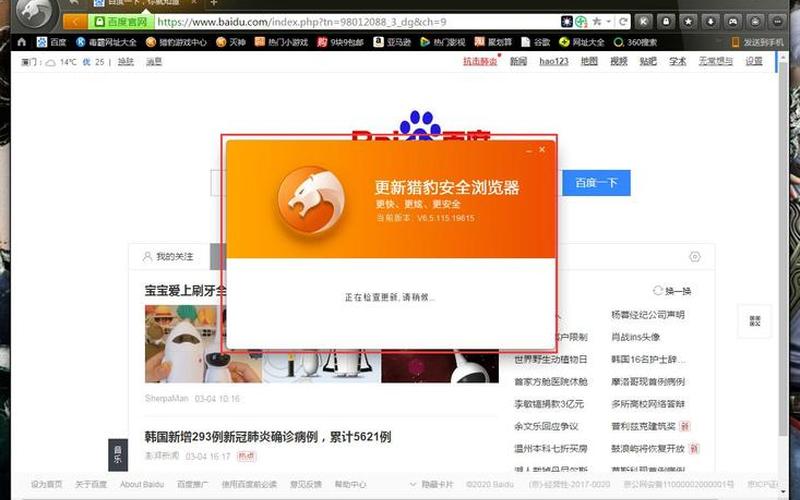Open 视频 in Baidu navigation
Image resolution: width=800 pixels, height=500 pixels.
point(618,61)
